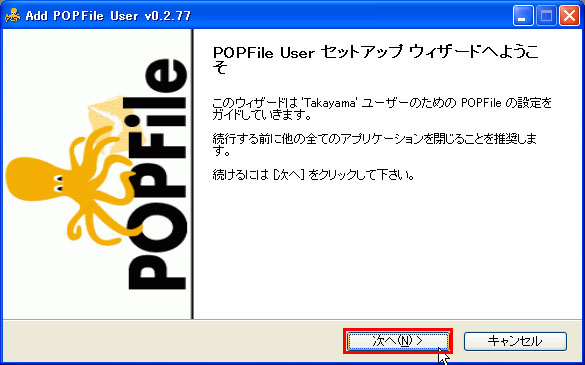Close the installer with the red X
Image resolution: width=585 pixels, height=365 pixels.
pyautogui.click(x=569, y=16)
